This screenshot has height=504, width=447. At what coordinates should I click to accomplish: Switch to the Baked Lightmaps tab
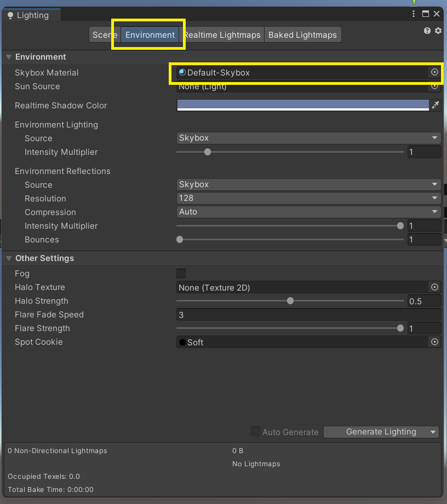302,34
